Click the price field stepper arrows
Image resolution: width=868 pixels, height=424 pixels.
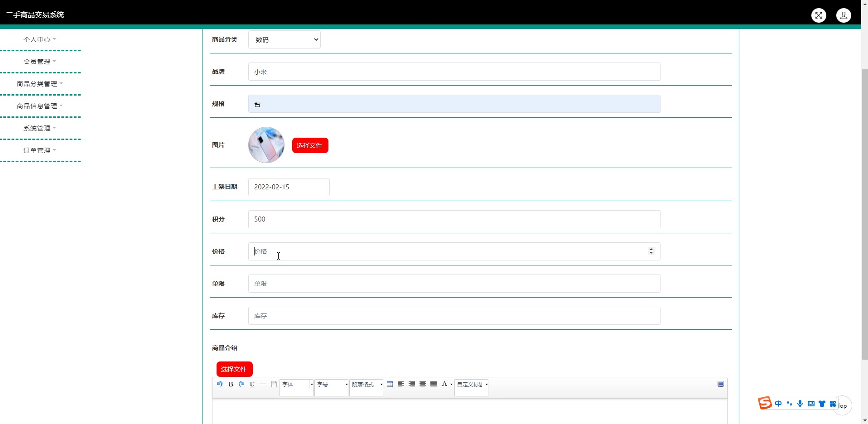[x=651, y=251]
